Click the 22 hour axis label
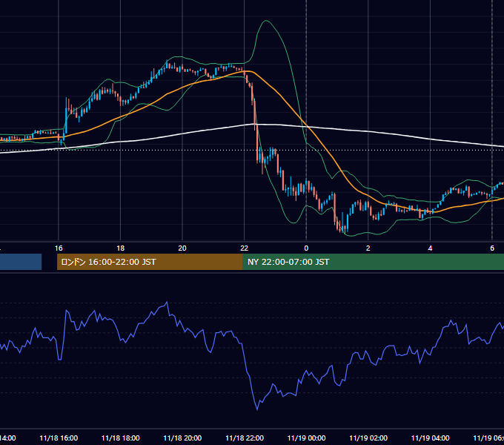The width and height of the screenshot is (504, 445). (x=245, y=248)
